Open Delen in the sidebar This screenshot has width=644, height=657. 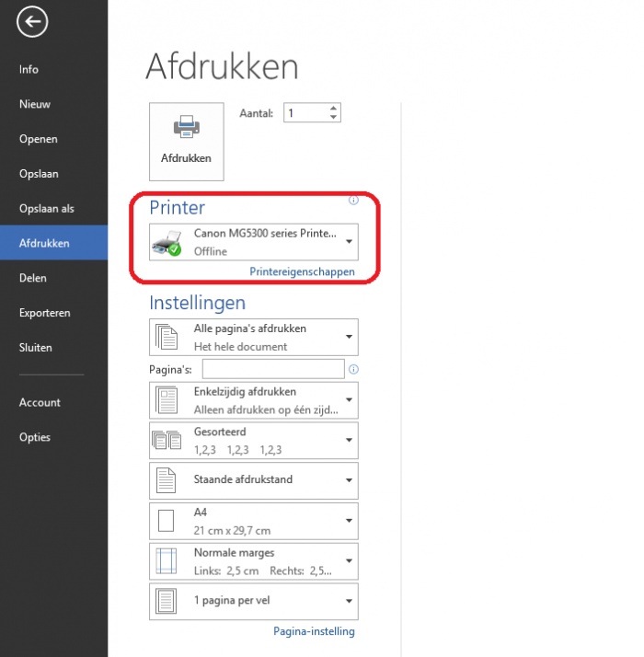[x=53, y=278]
